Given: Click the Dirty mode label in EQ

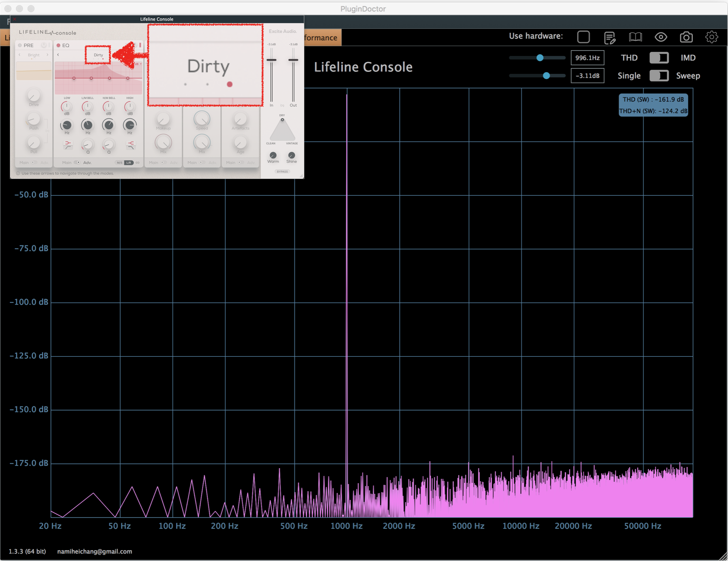Looking at the screenshot, I should 98,55.
